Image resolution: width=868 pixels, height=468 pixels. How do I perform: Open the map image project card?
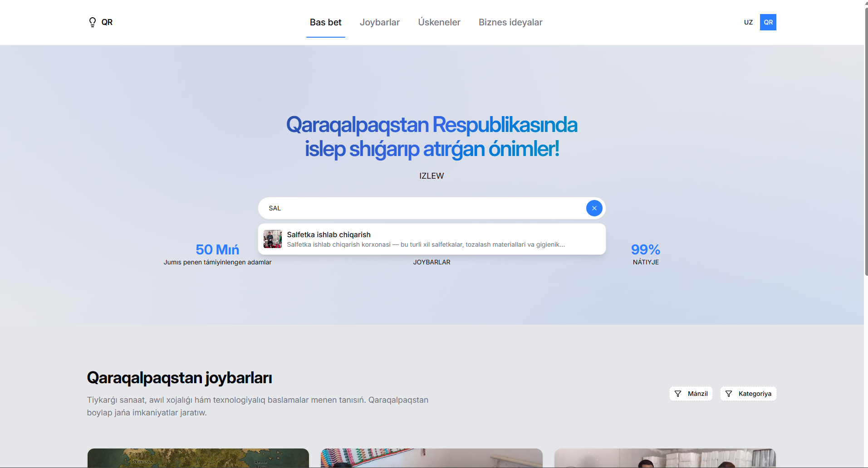pos(198,458)
